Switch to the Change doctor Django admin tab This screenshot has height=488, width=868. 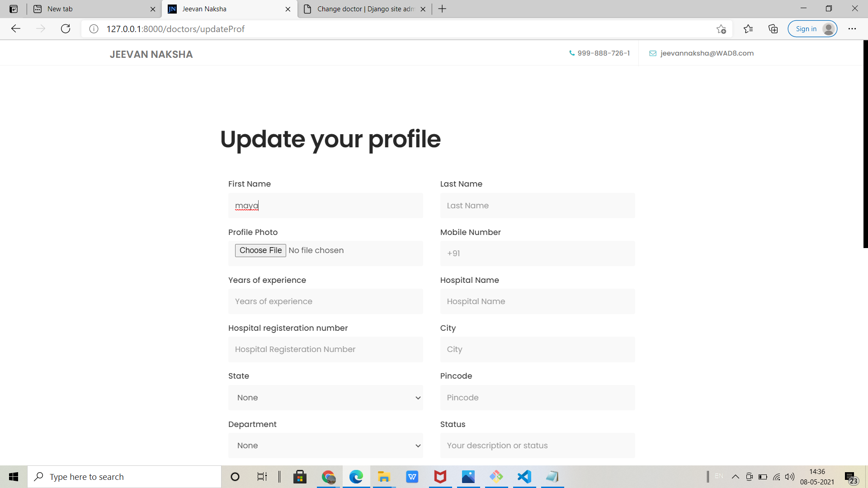pos(365,9)
